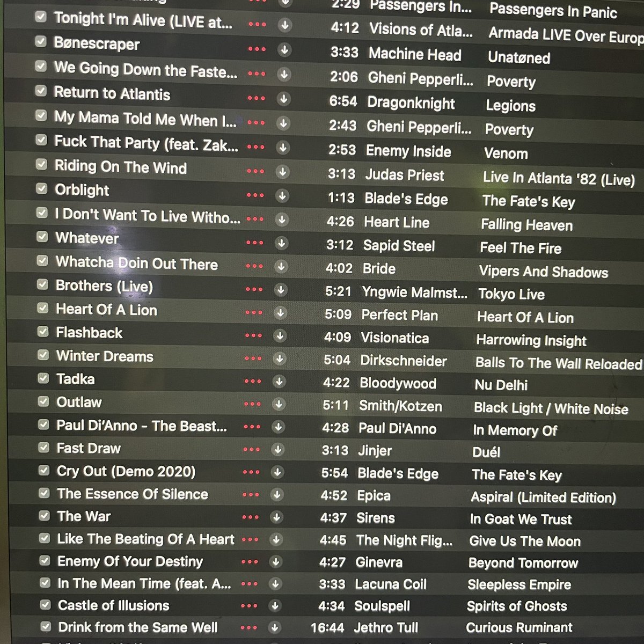This screenshot has height=644, width=644.
Task: Open more options for Return to Atlantis
Action: pyautogui.click(x=257, y=98)
